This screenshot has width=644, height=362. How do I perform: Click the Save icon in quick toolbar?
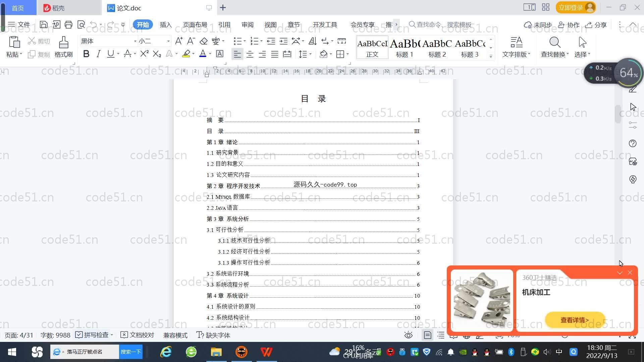(x=44, y=24)
